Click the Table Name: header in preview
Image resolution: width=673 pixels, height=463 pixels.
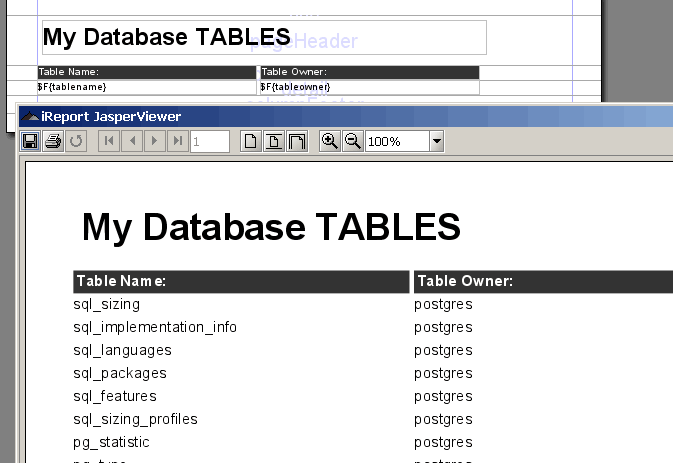(x=241, y=281)
